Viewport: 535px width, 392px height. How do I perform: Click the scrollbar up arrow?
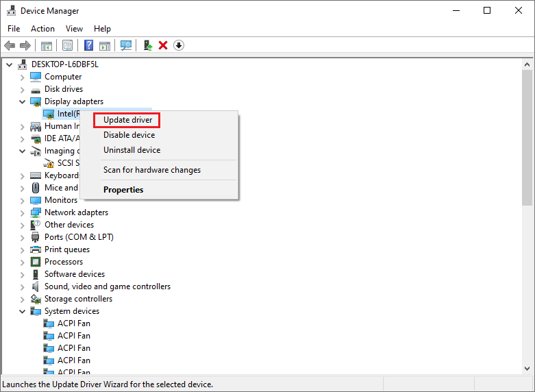click(527, 64)
